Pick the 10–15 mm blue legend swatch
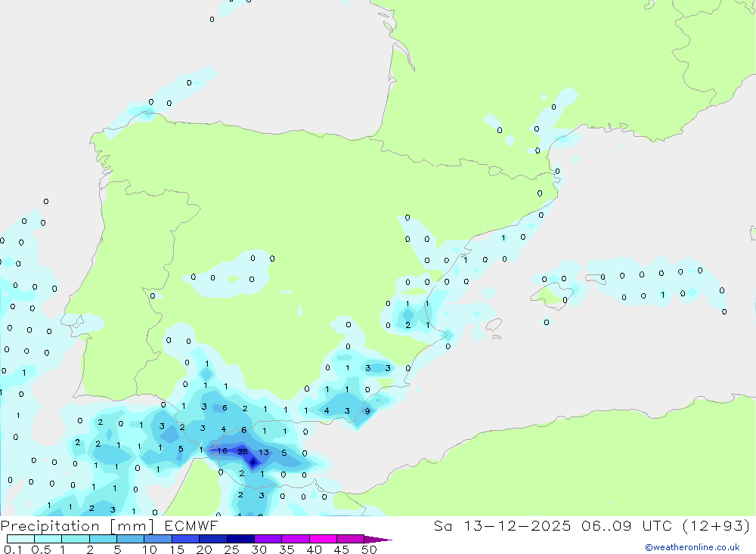This screenshot has width=756, height=554. pos(158,539)
